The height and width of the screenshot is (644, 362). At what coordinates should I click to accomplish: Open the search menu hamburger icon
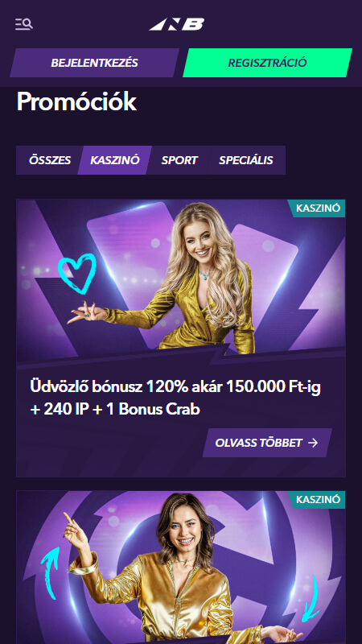point(24,24)
